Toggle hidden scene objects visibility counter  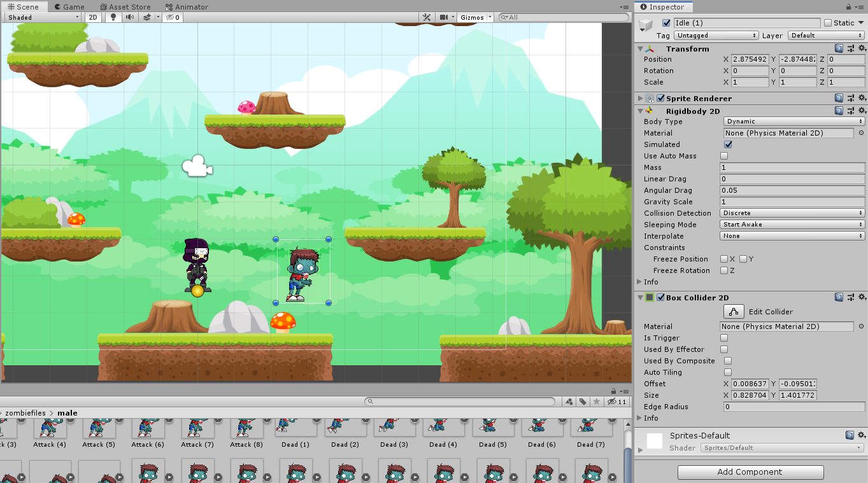173,17
